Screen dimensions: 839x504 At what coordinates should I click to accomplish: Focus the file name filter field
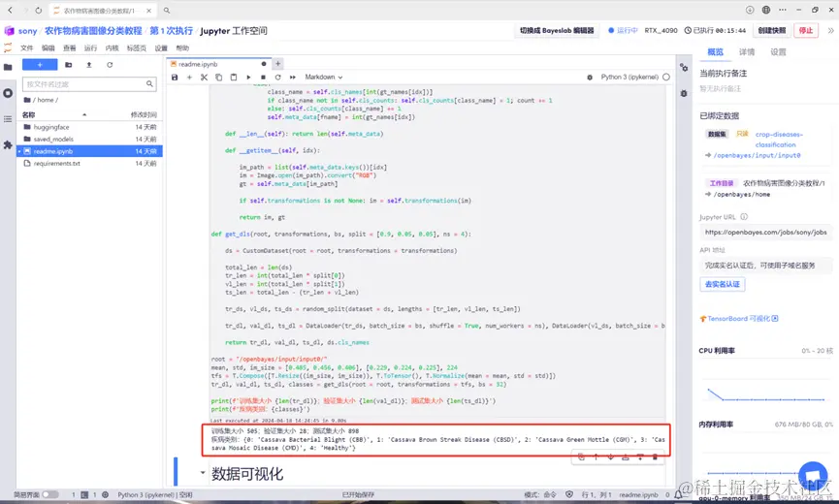pos(89,84)
